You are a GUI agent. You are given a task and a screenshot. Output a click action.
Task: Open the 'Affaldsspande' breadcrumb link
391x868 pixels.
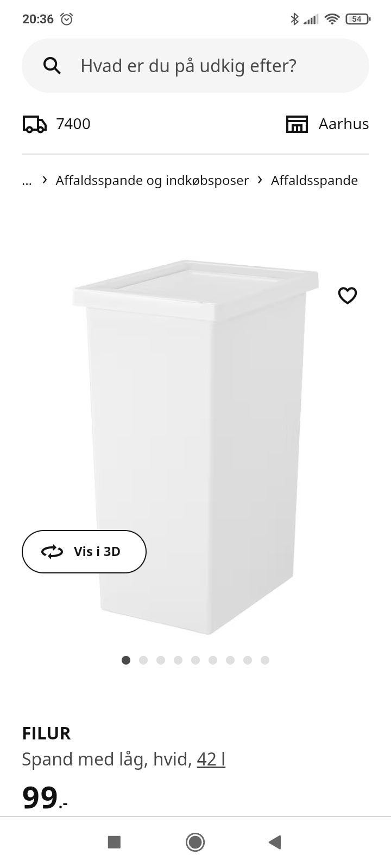click(314, 180)
